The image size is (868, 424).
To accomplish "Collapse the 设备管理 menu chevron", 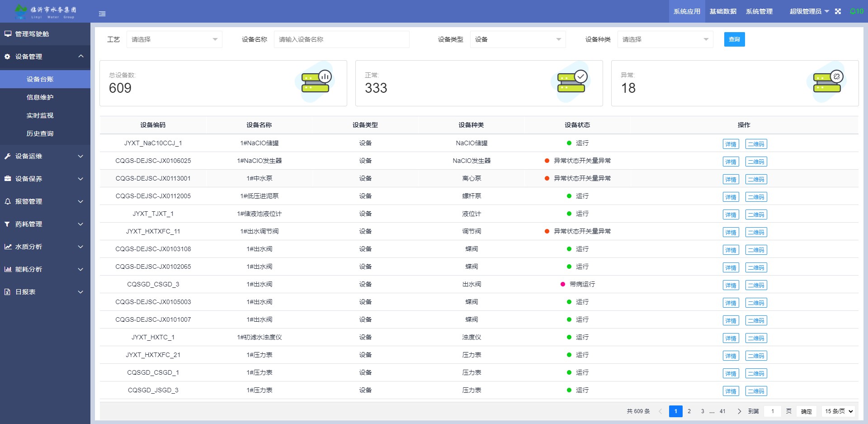I will [81, 56].
